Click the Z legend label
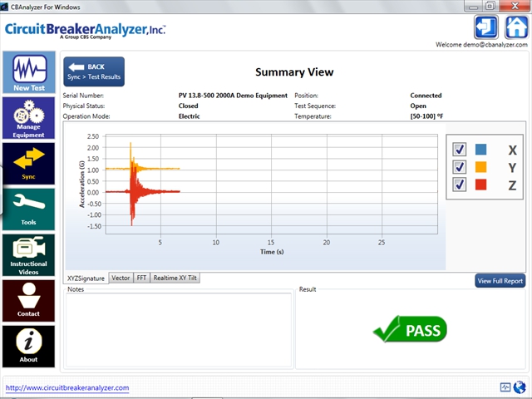This screenshot has height=399, width=532. pos(512,185)
